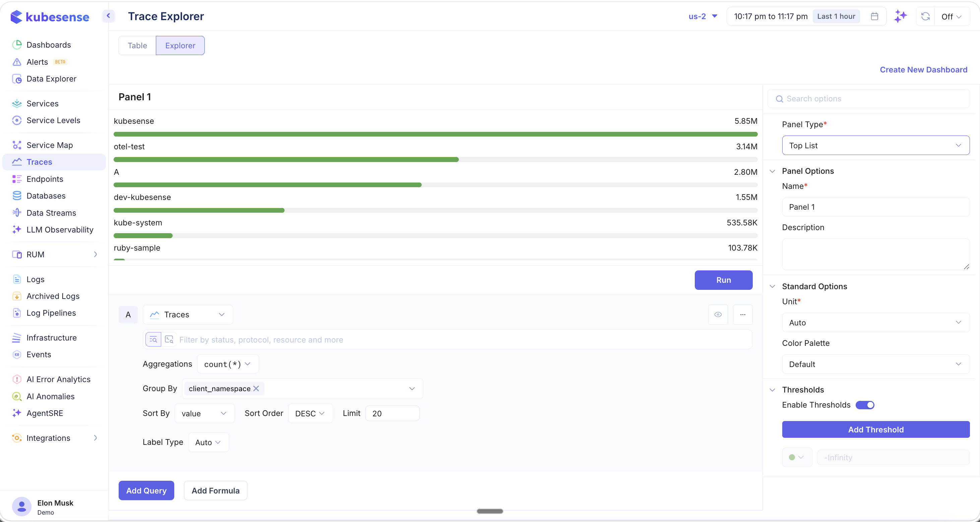Viewport: 980px width, 522px height.
Task: Open the Traces section in the sidebar
Action: (x=40, y=161)
